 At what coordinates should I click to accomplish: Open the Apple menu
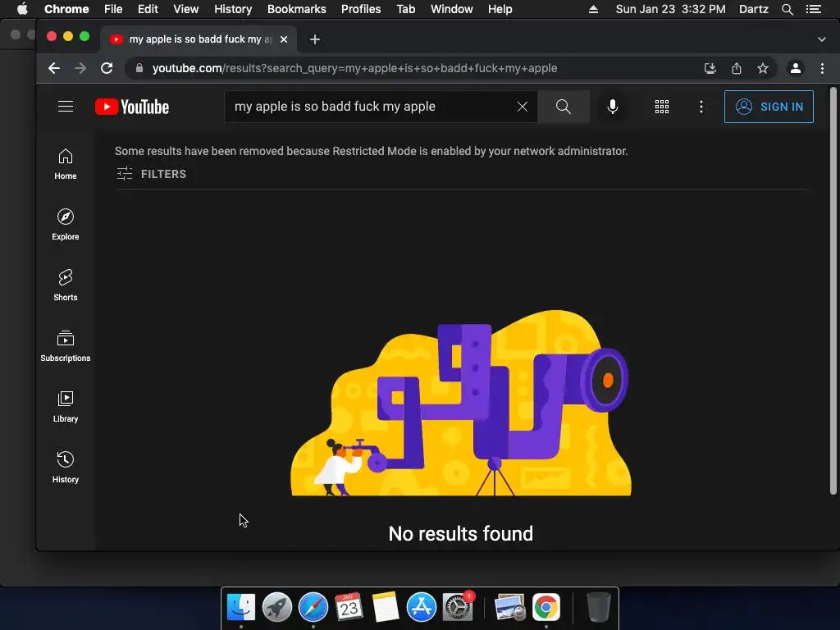[x=22, y=9]
